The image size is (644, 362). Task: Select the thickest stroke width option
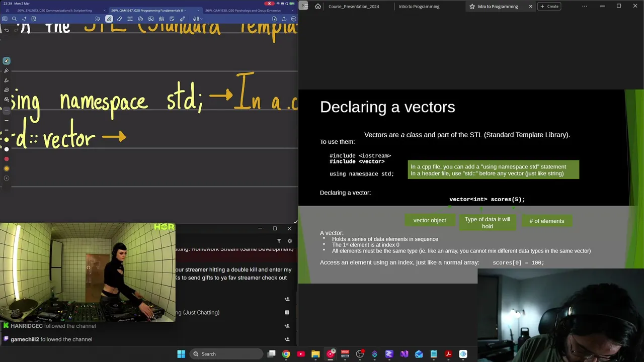click(7, 130)
